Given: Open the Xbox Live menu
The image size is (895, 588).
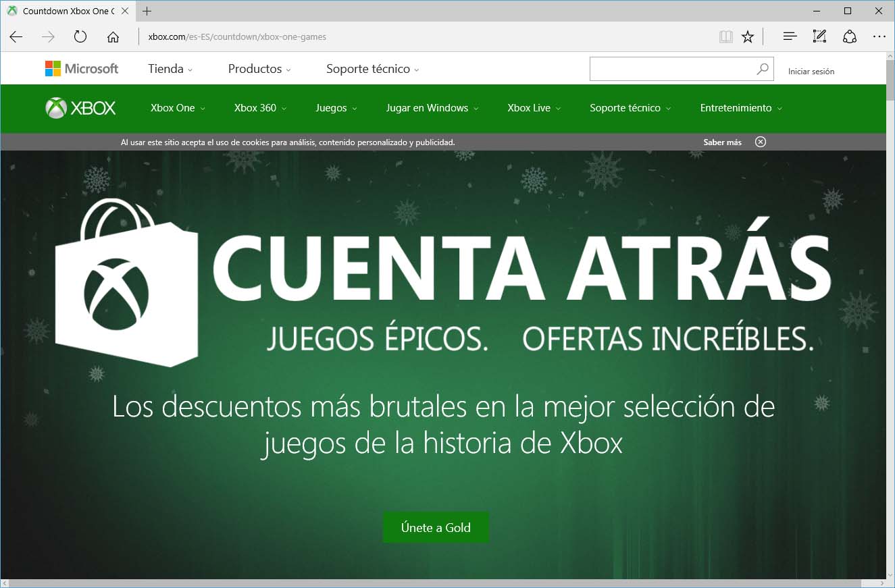Looking at the screenshot, I should (534, 108).
